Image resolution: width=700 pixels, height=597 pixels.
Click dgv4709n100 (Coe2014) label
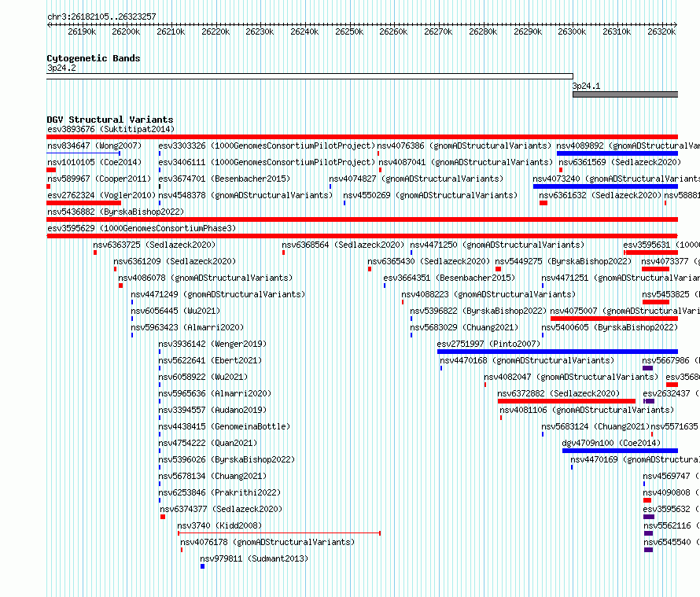click(611, 444)
